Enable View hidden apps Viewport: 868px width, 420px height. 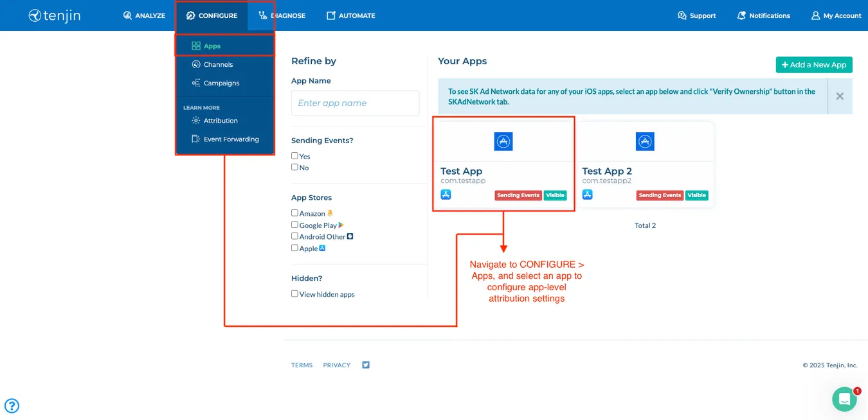pyautogui.click(x=294, y=293)
